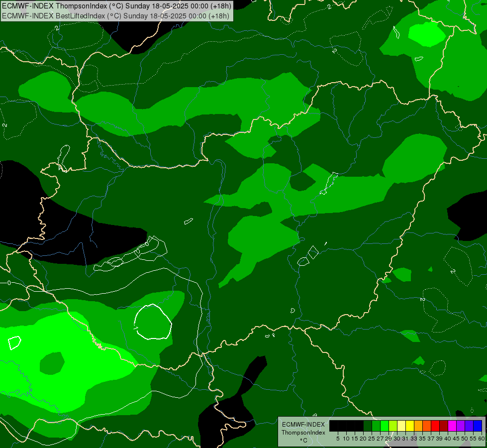Click the legend scale value 45
This screenshot has width=487, height=448.
[x=457, y=439]
